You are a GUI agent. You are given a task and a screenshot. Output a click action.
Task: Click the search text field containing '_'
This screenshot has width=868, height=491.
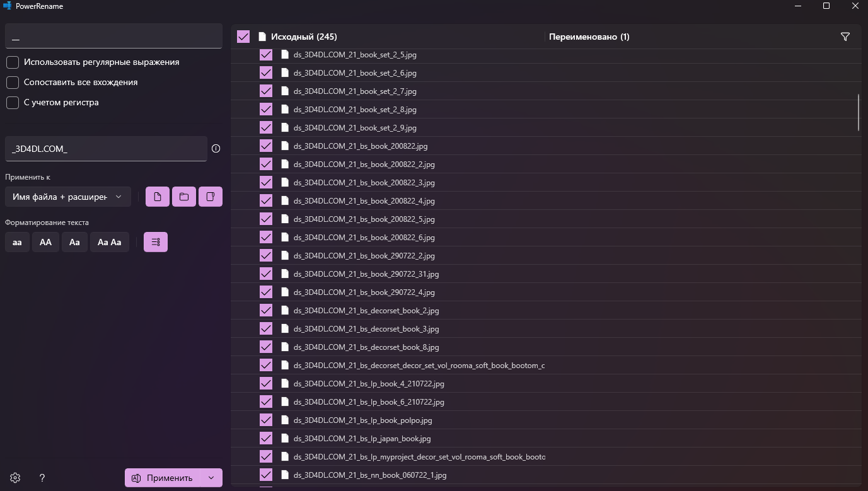click(113, 37)
